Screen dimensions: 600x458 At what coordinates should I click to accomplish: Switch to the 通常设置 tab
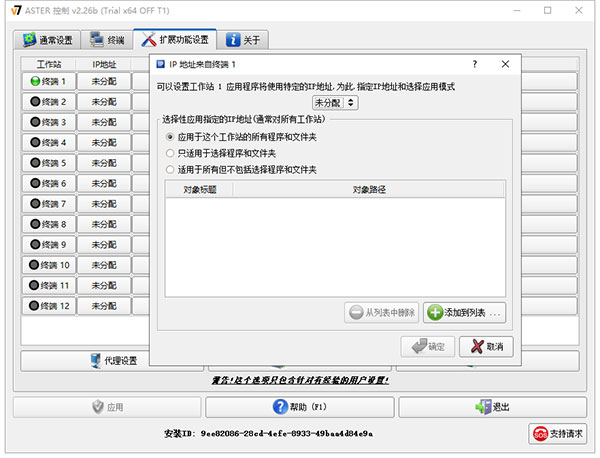point(47,40)
